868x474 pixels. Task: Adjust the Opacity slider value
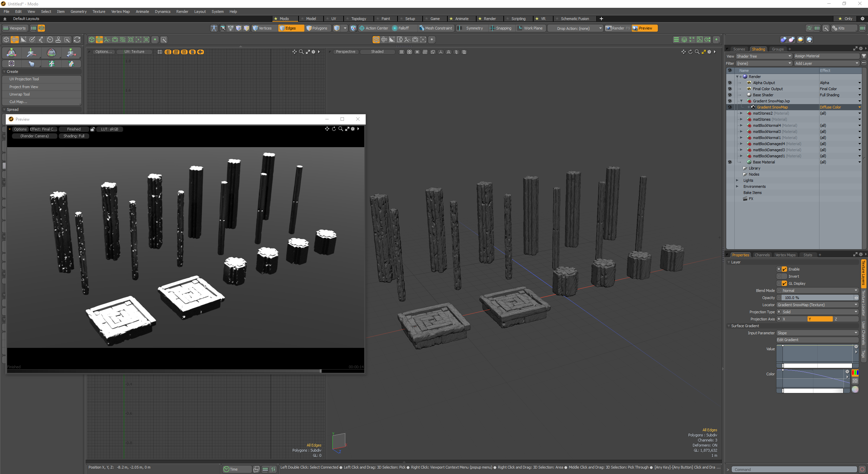(817, 298)
